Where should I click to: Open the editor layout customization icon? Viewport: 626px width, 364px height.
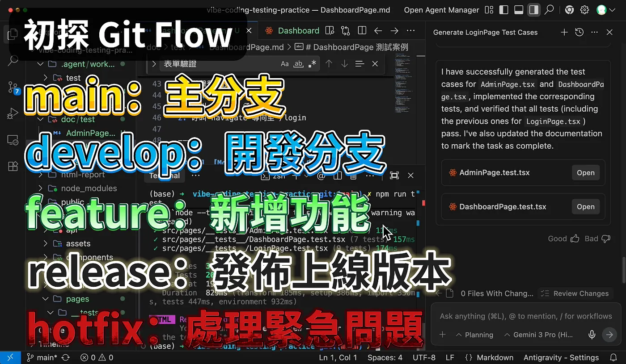(489, 10)
